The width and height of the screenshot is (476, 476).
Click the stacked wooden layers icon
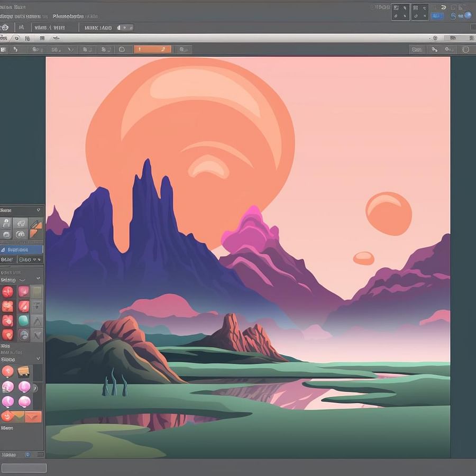click(23, 371)
